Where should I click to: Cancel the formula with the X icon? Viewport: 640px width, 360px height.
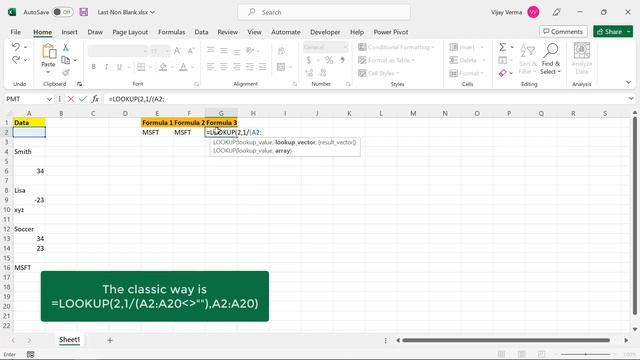(71, 99)
